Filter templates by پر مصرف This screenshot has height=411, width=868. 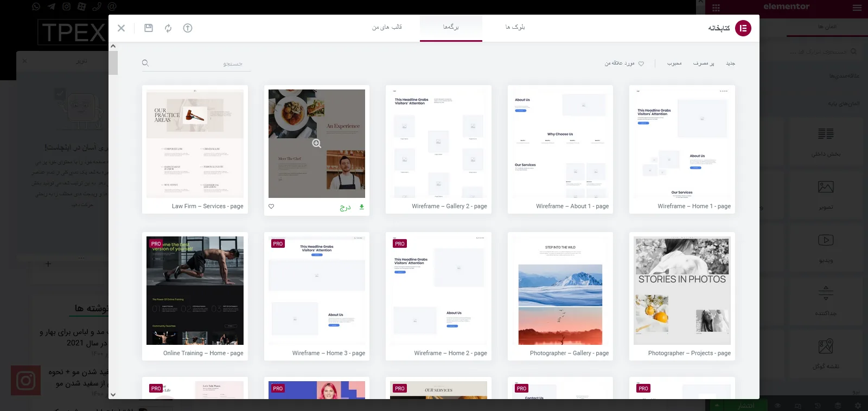[x=704, y=63]
